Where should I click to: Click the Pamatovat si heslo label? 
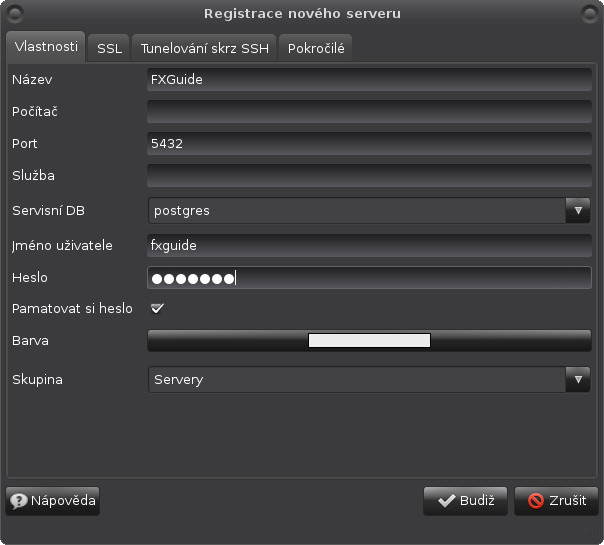[72, 309]
